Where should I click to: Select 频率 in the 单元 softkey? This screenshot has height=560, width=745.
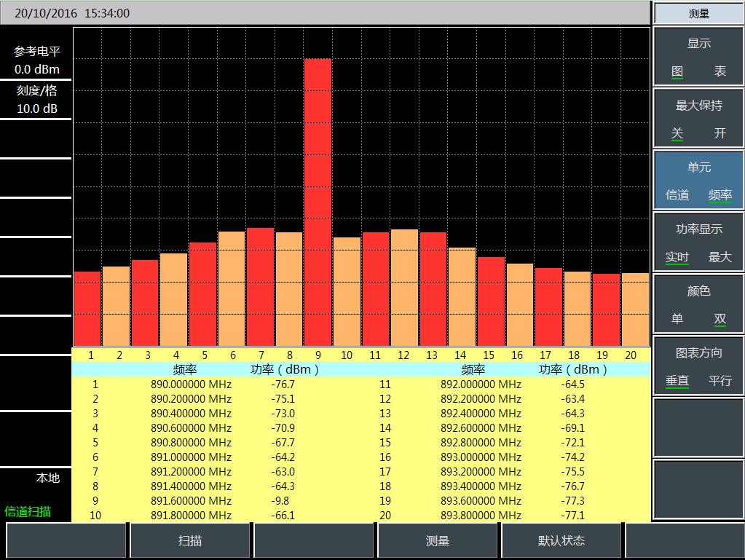720,195
